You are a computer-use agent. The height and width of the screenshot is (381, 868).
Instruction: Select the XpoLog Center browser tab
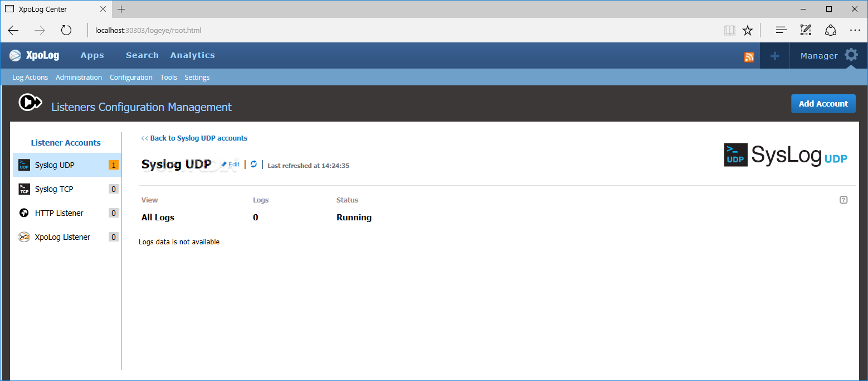coord(55,9)
